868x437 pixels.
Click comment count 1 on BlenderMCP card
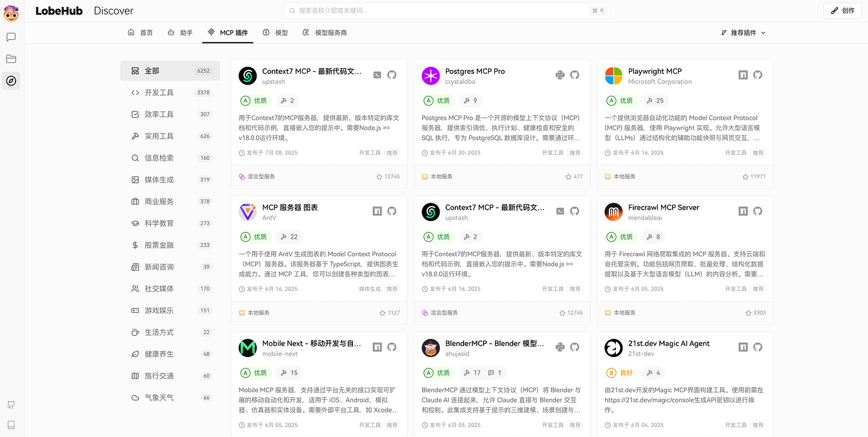coord(495,373)
